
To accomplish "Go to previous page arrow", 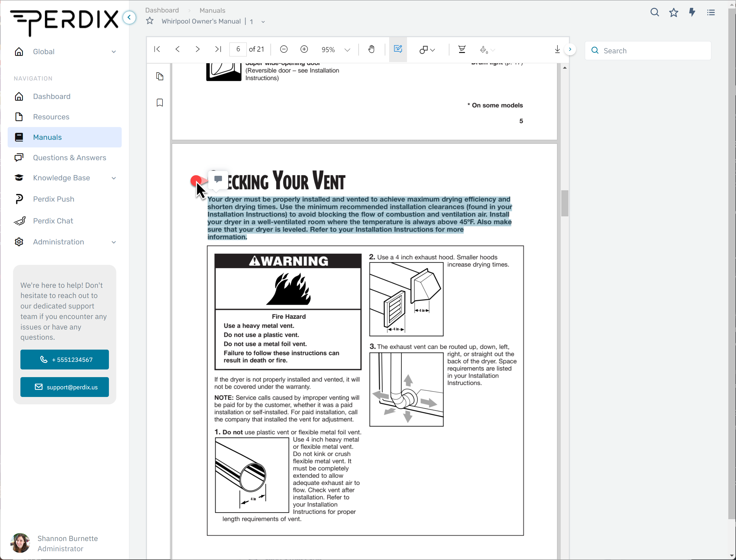I will [177, 49].
